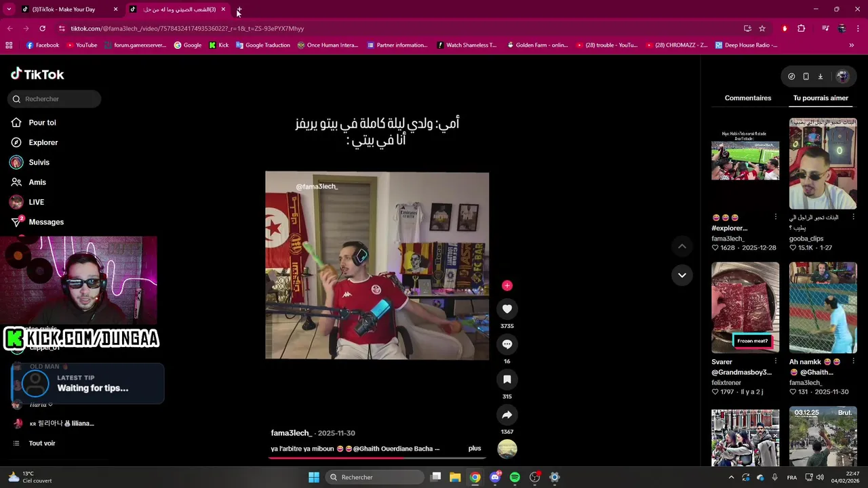Reload the page

click(42, 28)
